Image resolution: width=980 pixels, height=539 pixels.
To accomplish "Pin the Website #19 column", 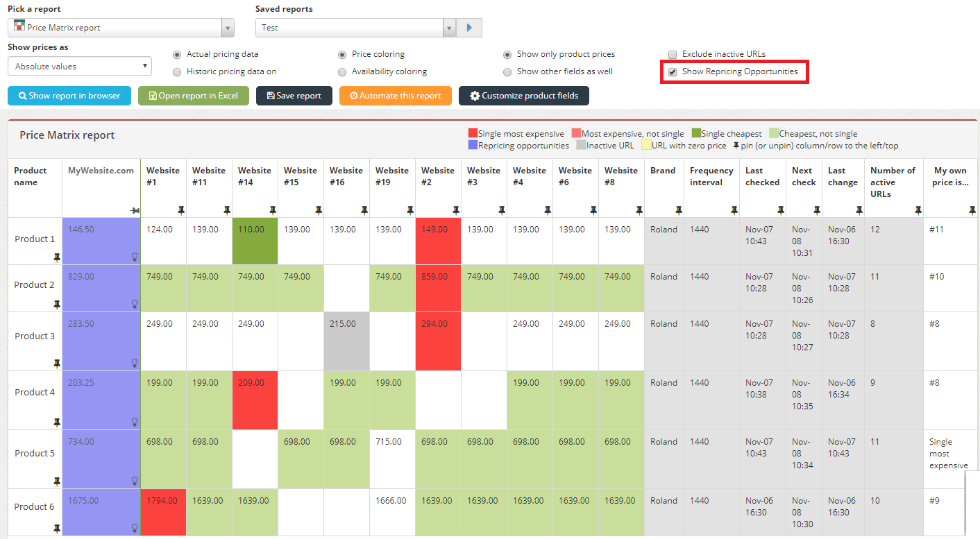I will (410, 209).
